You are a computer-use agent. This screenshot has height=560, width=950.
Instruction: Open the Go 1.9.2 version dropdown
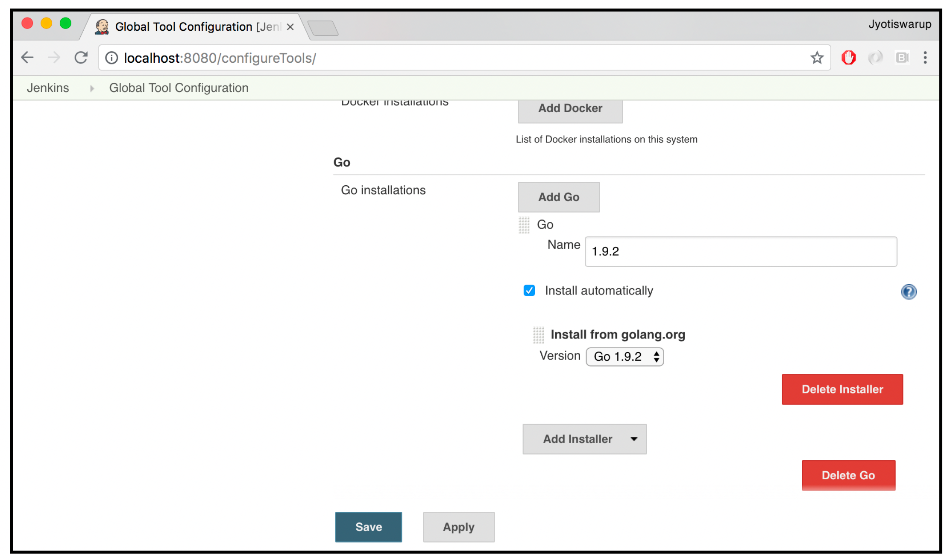625,357
